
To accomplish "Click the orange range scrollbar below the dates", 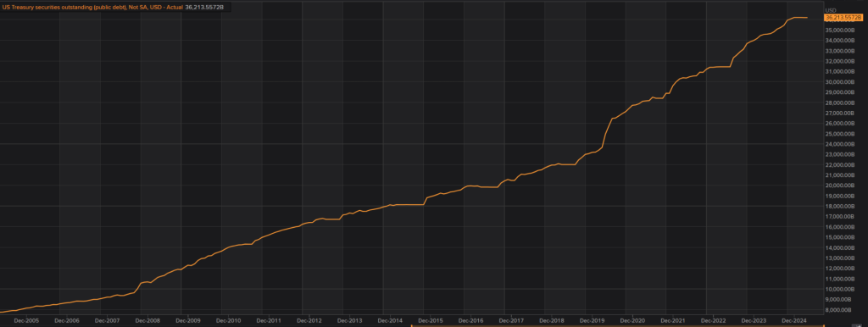I will (x=618, y=326).
